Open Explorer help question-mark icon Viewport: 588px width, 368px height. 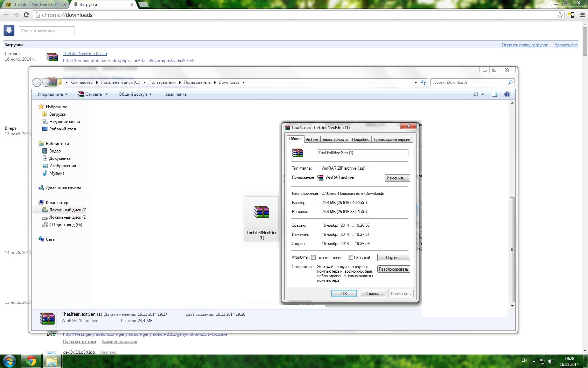[507, 94]
